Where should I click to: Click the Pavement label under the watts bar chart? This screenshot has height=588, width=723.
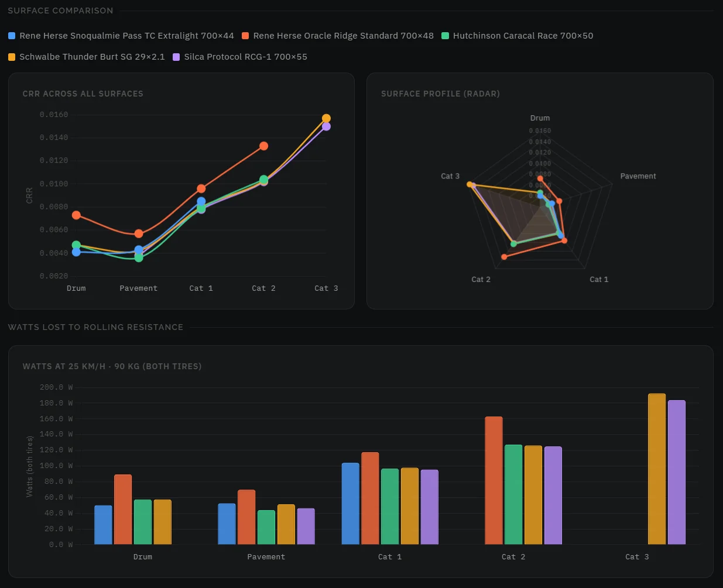(x=266, y=557)
